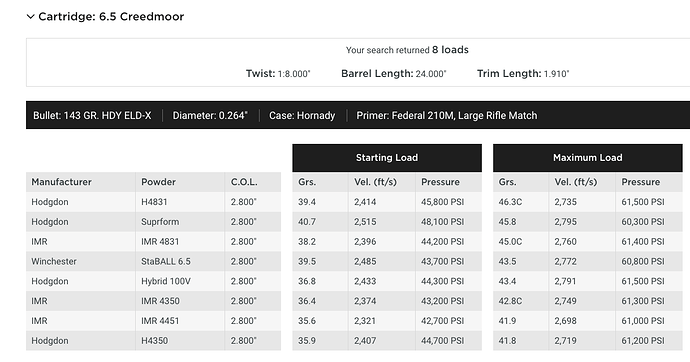Click maximum pressure 61,200 PSI cell

point(649,340)
